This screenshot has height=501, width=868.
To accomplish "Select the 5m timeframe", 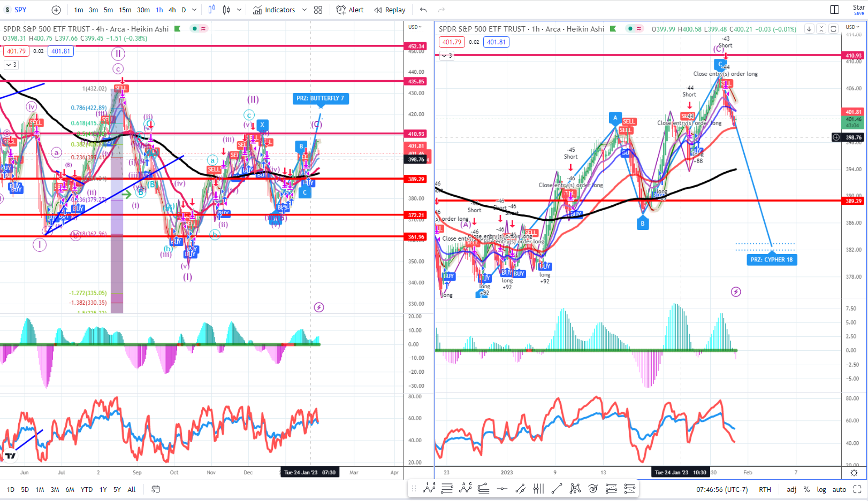I will point(108,10).
